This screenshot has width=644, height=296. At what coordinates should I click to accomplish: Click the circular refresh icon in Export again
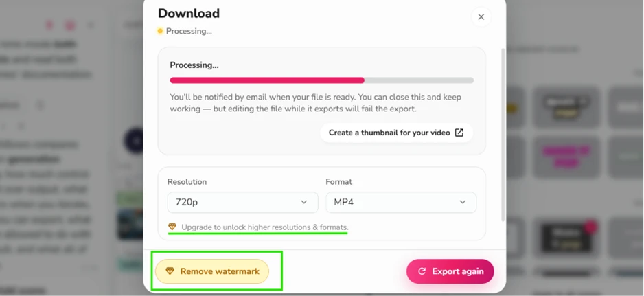422,271
